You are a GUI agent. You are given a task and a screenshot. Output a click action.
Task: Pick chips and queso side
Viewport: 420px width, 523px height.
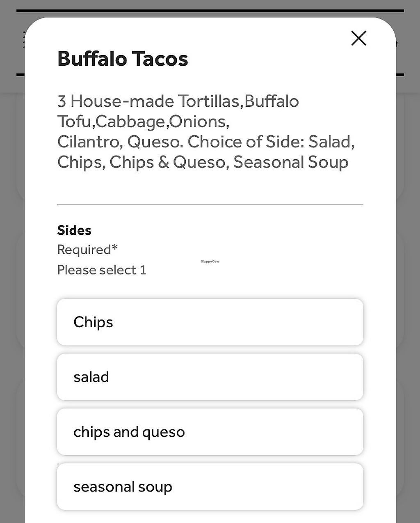(210, 432)
